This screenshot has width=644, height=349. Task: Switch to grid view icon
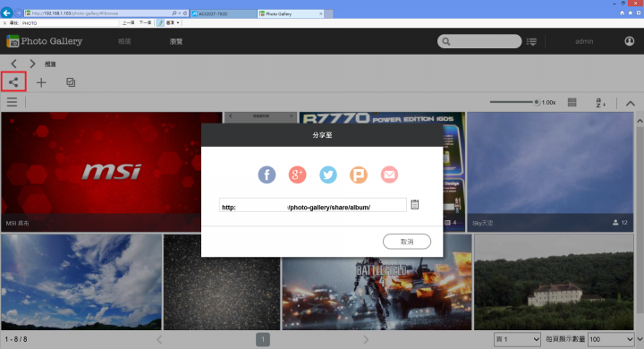(x=572, y=102)
